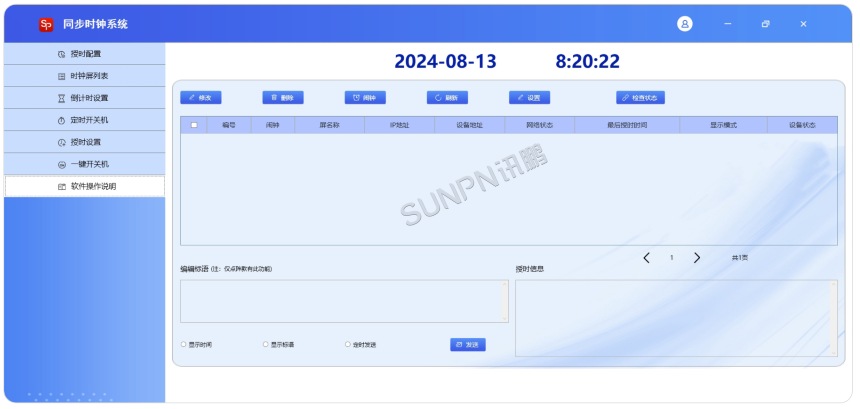Open 倒计时设置 in the sidebar
Image resolution: width=860 pixels, height=409 pixels.
84,98
